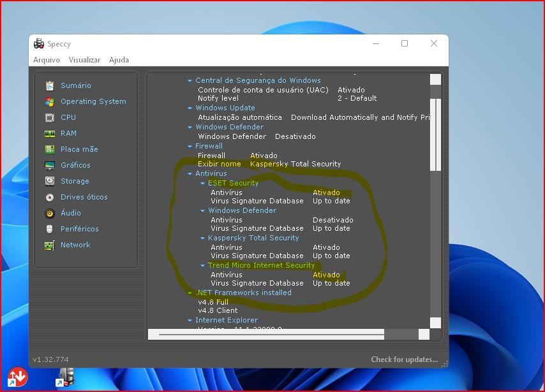This screenshot has height=392, width=545.
Task: Collapse the Internet Explorer arrow
Action: (190, 321)
